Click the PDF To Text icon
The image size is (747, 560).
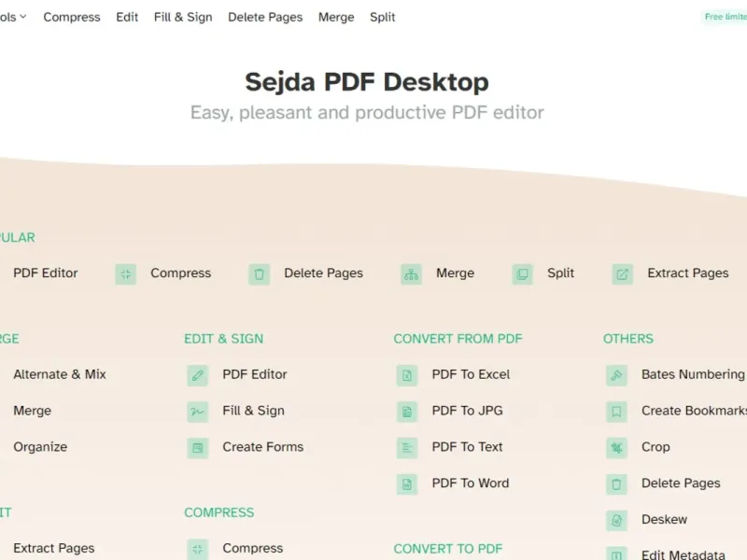coord(407,448)
